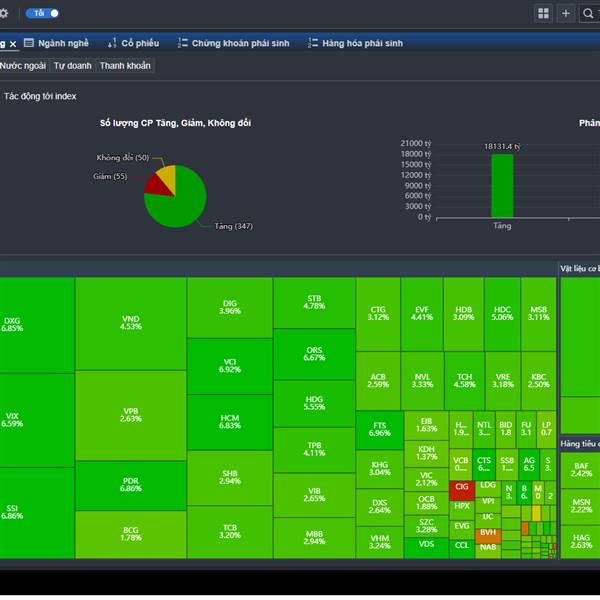Toggle the dark mode 'Tối' switch
This screenshot has width=600, height=600.
point(42,13)
